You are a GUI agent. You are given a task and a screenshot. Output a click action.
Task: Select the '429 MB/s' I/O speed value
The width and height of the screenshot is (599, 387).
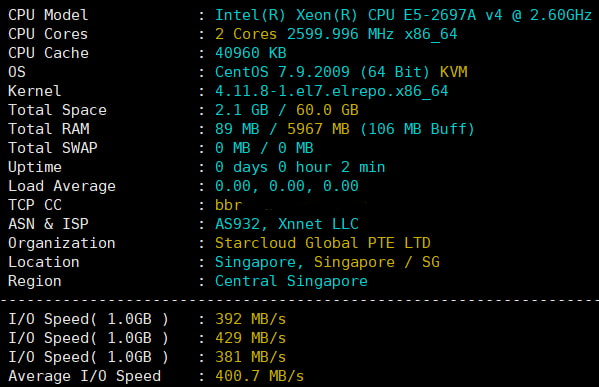point(251,338)
